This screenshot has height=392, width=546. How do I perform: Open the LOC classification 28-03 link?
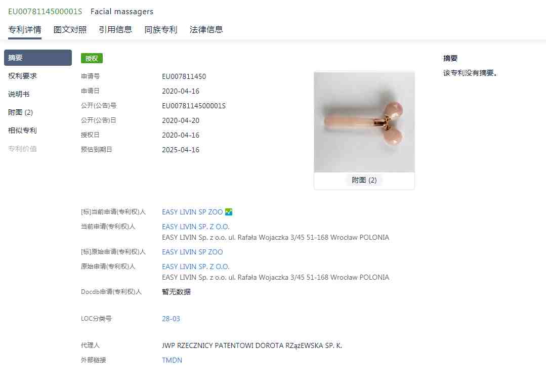[171, 319]
